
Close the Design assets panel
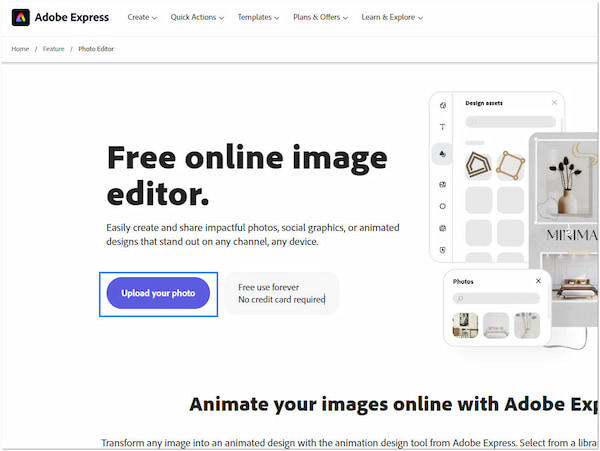[x=554, y=103]
